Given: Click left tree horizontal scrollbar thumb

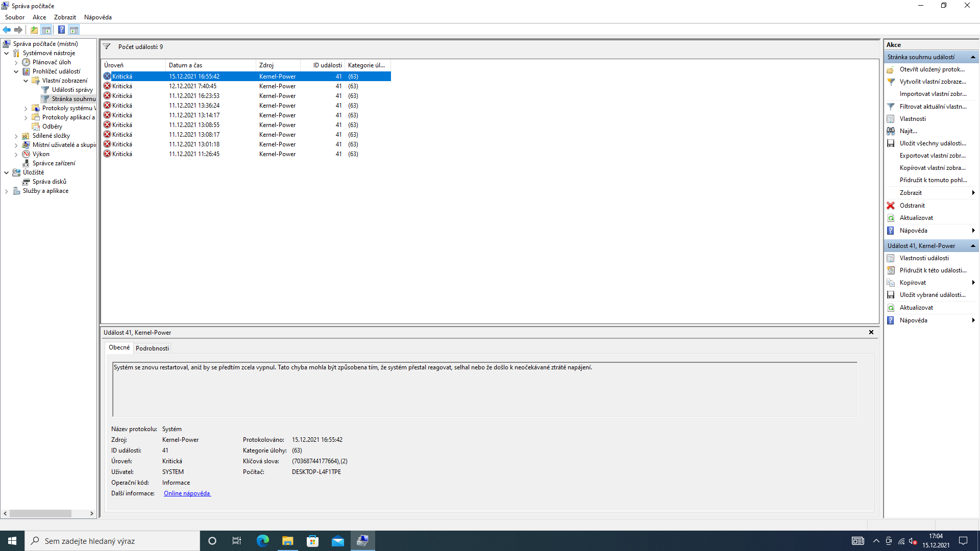Looking at the screenshot, I should (40, 513).
